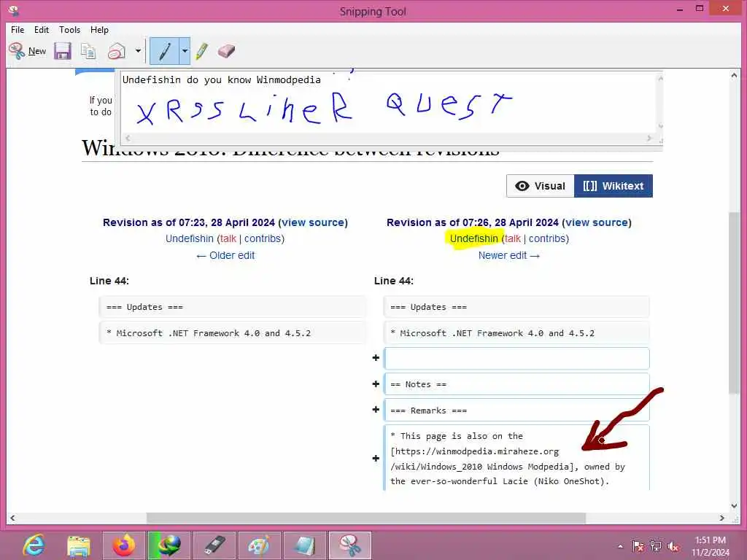
Task: Go to Older edit
Action: 225,255
